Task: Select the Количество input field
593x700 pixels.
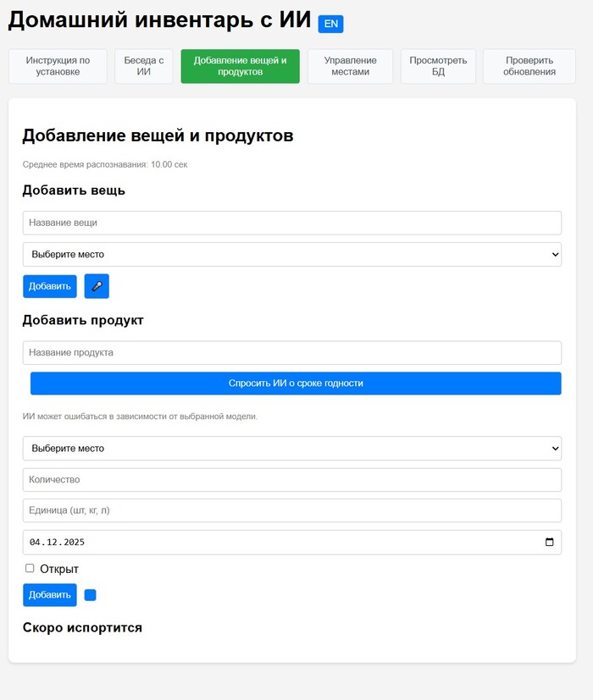Action: [291, 480]
